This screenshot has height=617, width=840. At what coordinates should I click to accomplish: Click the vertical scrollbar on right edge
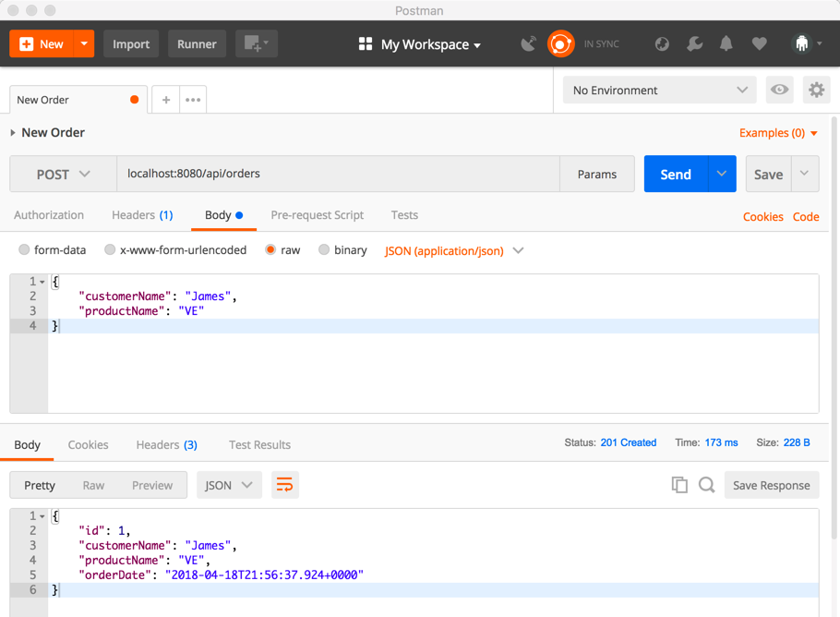[x=834, y=327]
